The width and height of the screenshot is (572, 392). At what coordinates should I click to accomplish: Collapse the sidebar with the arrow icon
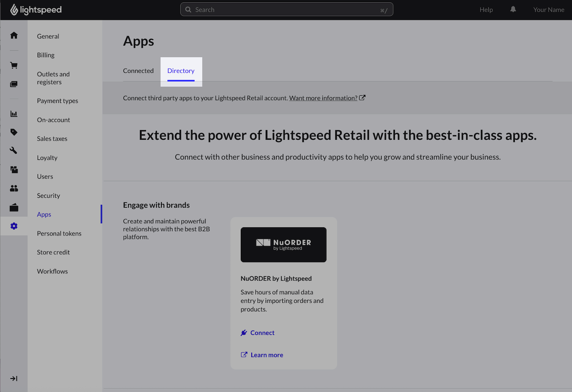click(x=14, y=378)
